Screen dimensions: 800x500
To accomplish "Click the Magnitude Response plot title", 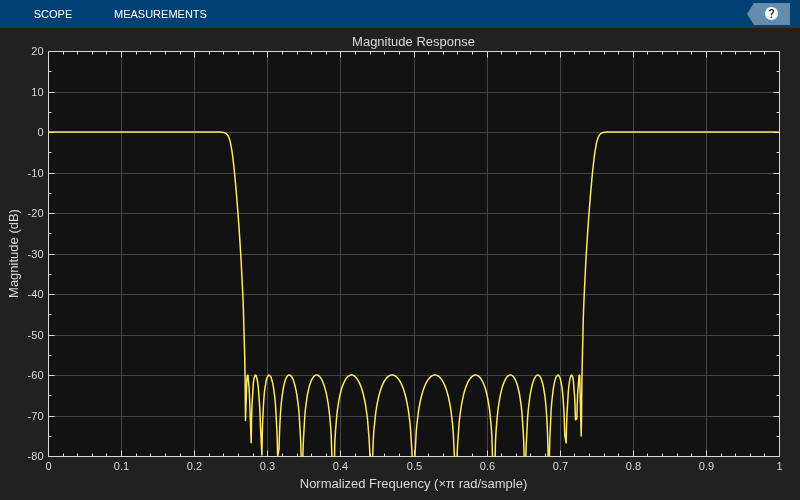I will pos(413,41).
